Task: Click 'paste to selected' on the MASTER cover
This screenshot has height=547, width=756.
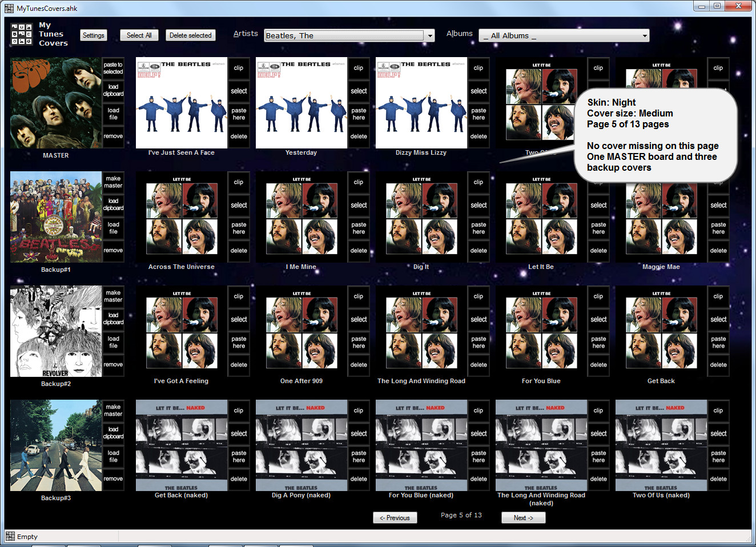Action: click(x=113, y=69)
